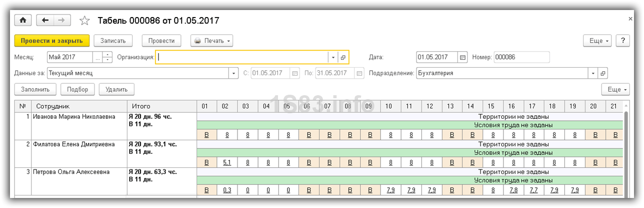Screen dimensions: 644x208
Task: Click the Месяц field Май 2017
Action: [70, 57]
